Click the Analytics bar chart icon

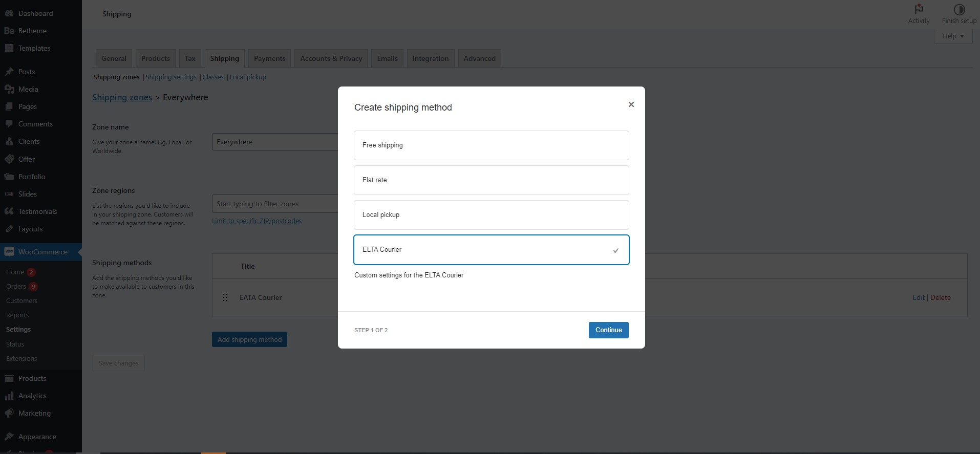9,396
